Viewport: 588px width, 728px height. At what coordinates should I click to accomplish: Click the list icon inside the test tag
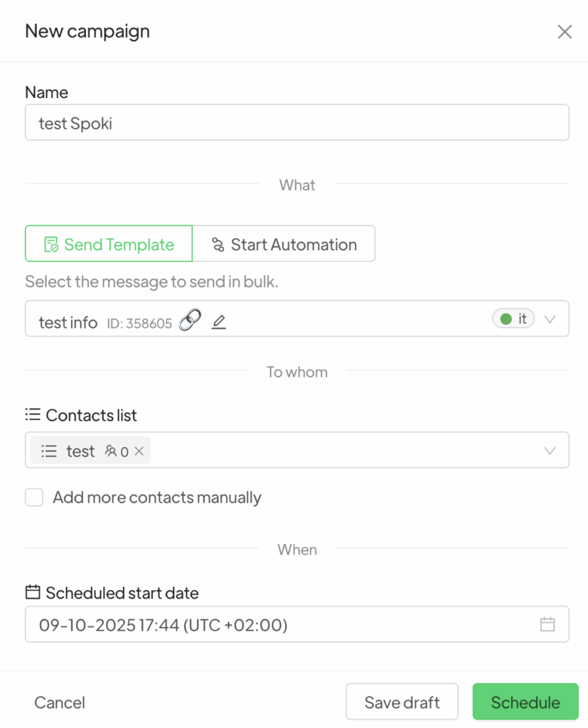[x=48, y=451]
